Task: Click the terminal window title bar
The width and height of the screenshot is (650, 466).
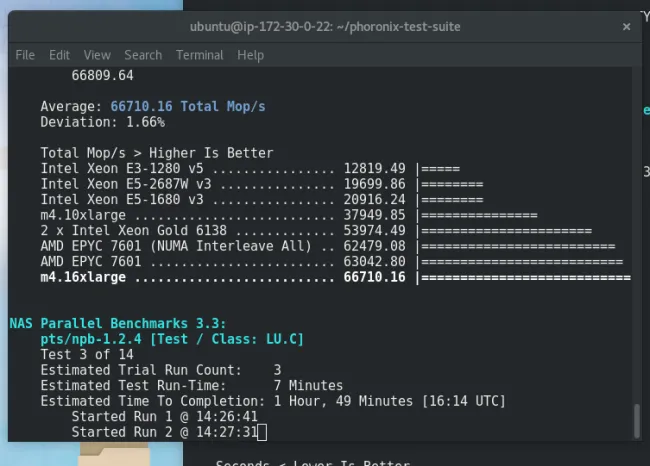Action: [324, 26]
